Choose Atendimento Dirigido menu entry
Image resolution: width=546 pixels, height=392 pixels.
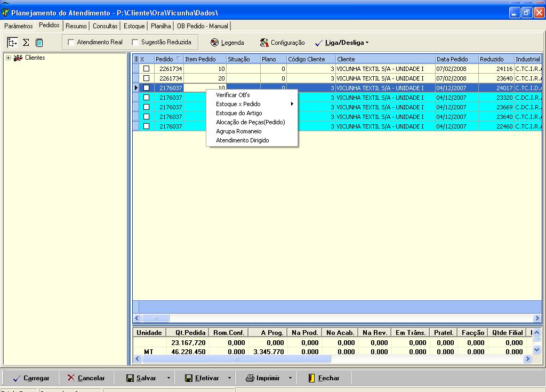pos(242,140)
